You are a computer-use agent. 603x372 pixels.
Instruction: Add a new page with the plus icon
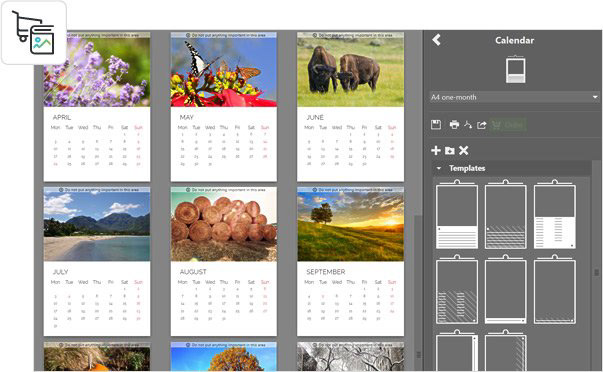click(x=436, y=150)
